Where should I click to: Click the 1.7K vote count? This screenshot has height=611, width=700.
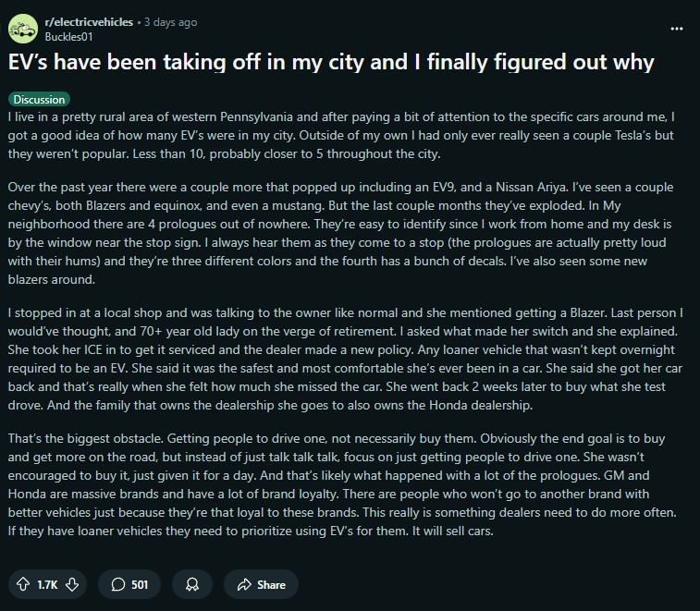pos(46,584)
